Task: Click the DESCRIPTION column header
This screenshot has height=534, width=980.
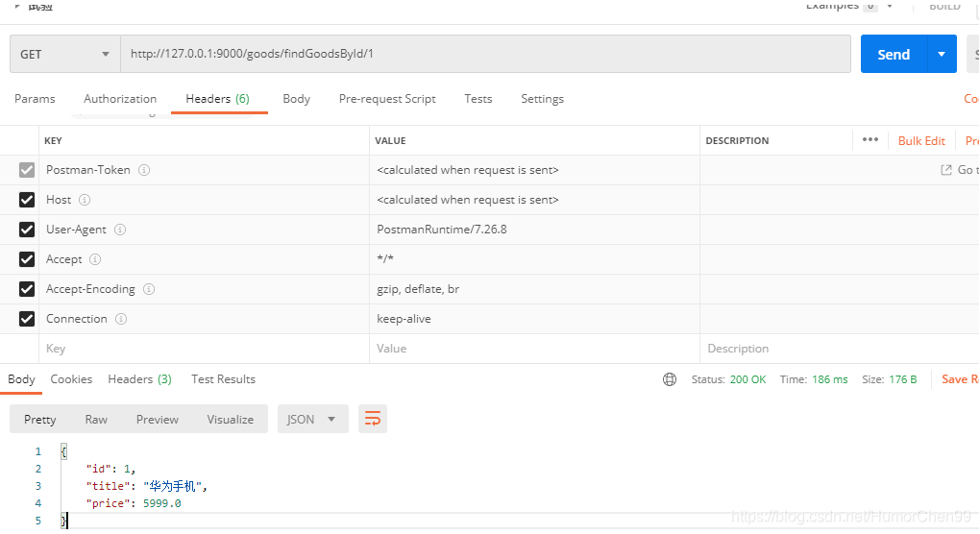Action: (737, 140)
